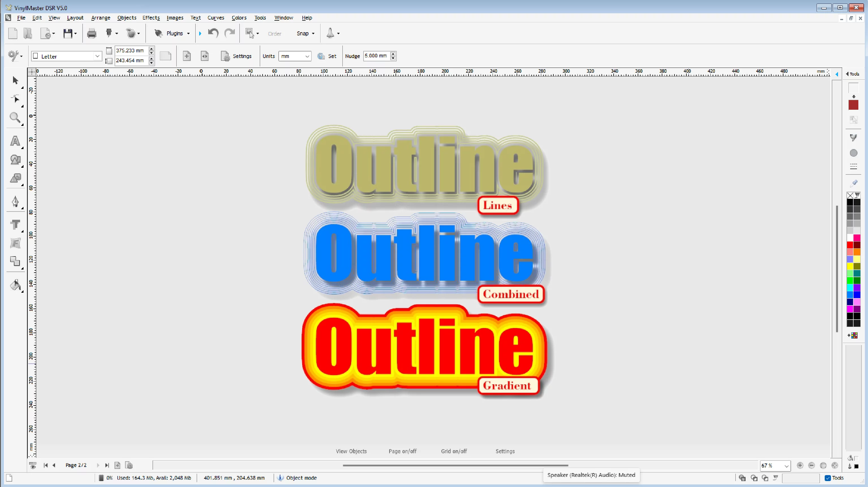Click the Nudge value field
The height and width of the screenshot is (487, 868).
pyautogui.click(x=377, y=56)
